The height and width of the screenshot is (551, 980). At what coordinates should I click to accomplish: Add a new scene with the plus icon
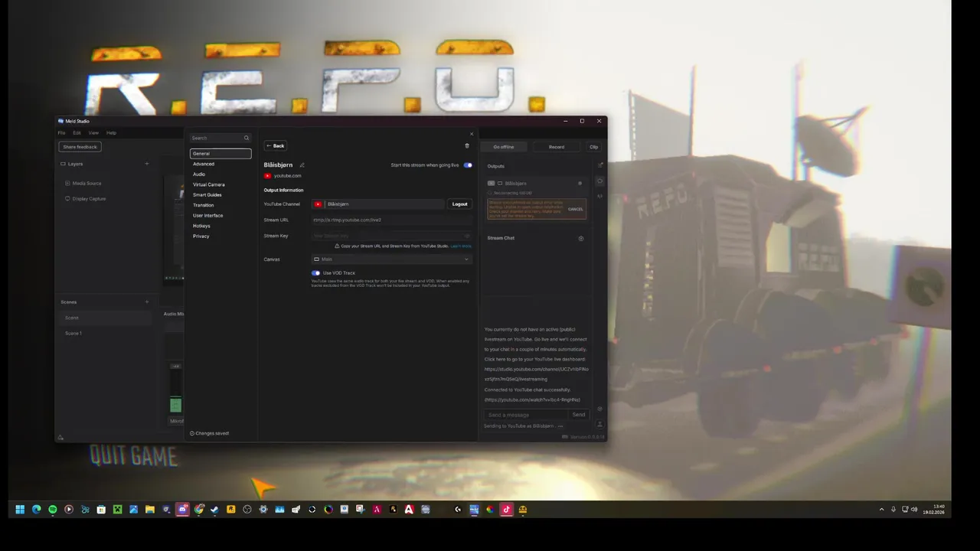pyautogui.click(x=147, y=302)
